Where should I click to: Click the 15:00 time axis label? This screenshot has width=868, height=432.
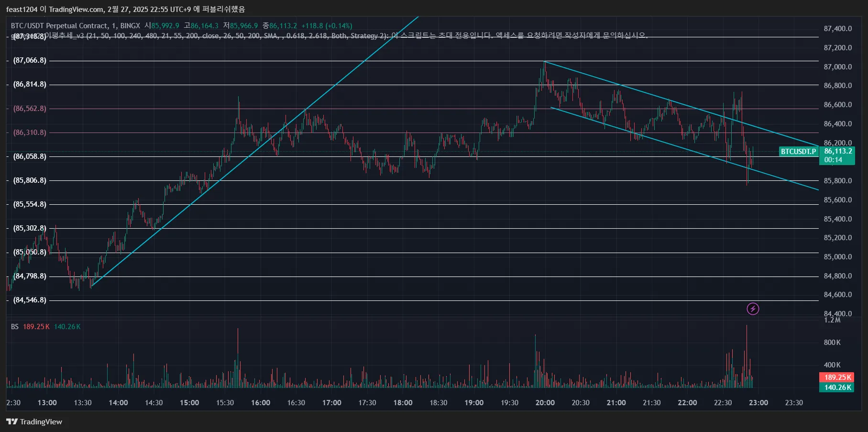(189, 403)
